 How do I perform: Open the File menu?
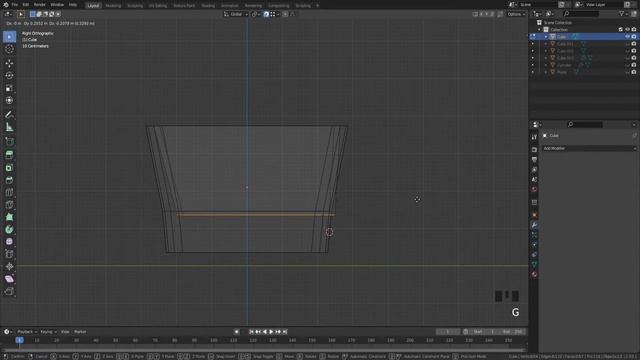(x=15, y=5)
